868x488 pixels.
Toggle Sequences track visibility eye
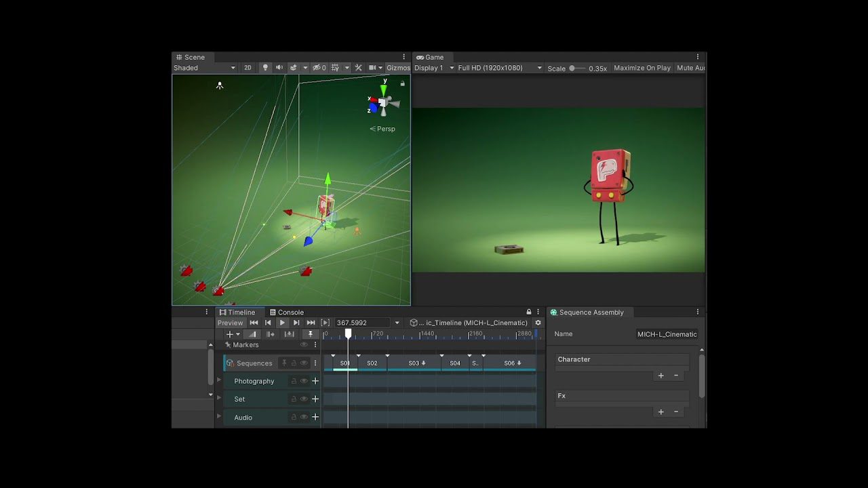[x=304, y=363]
